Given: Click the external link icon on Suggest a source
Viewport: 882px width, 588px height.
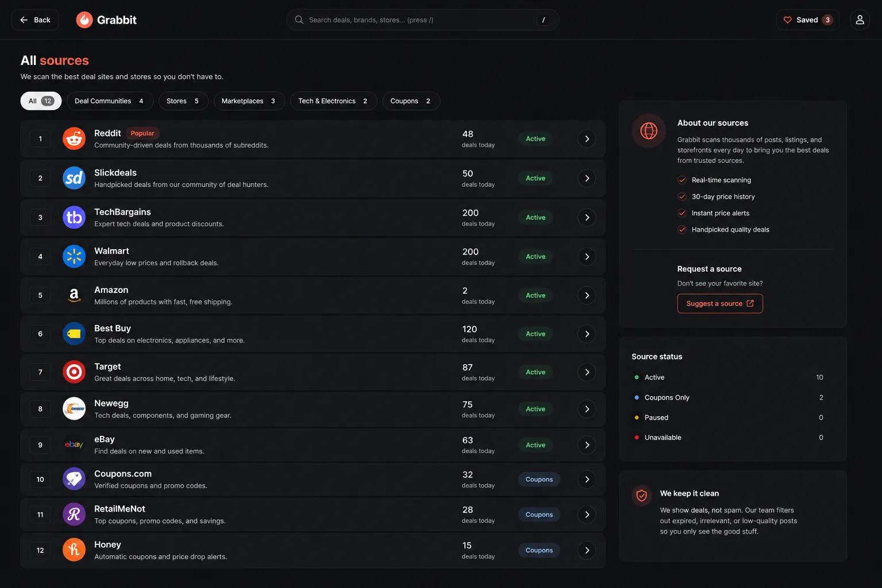Looking at the screenshot, I should click(x=750, y=304).
